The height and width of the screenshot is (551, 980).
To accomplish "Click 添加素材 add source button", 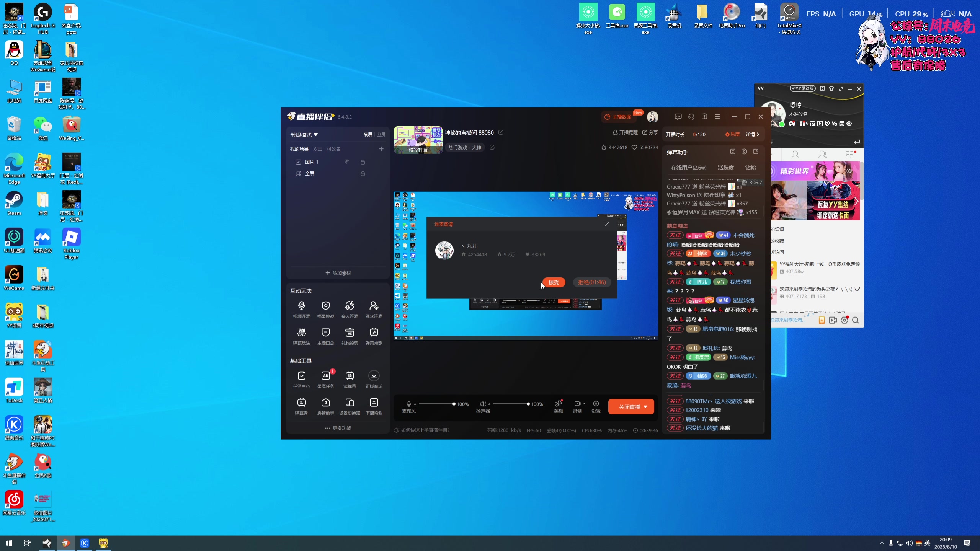I will tap(338, 273).
